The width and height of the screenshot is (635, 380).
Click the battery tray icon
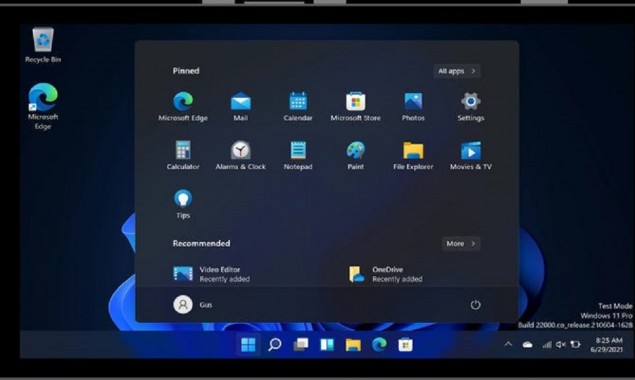point(575,345)
